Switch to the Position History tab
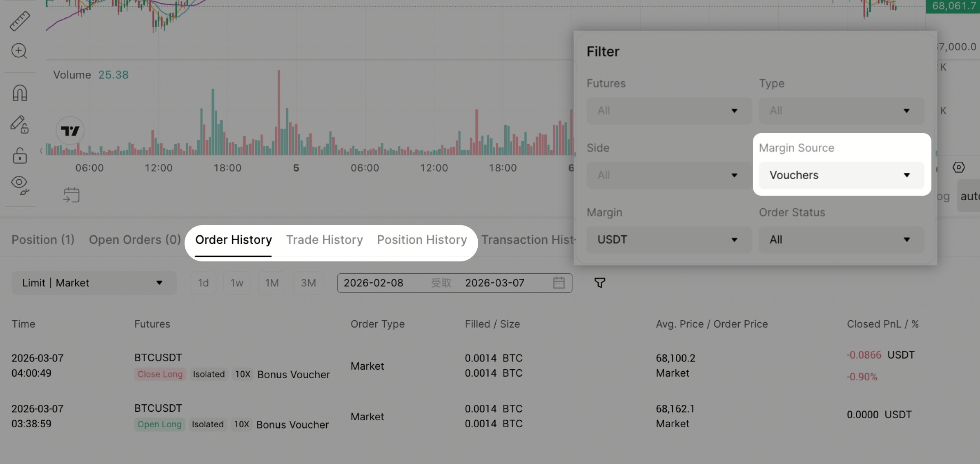This screenshot has height=464, width=980. [x=422, y=240]
